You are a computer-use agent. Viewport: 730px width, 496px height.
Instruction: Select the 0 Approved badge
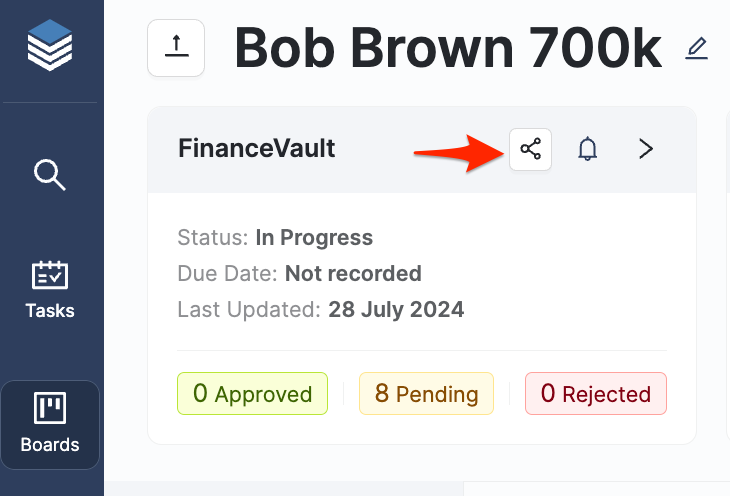(252, 393)
